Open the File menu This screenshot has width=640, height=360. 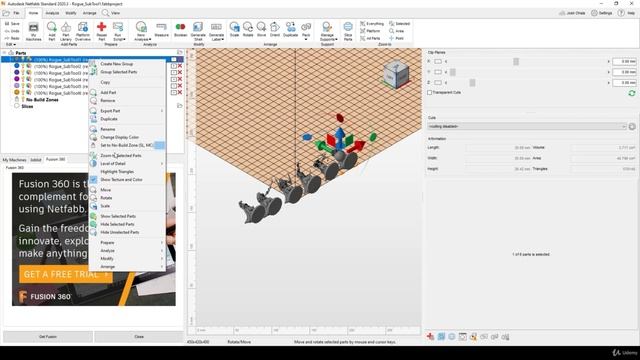(x=16, y=13)
